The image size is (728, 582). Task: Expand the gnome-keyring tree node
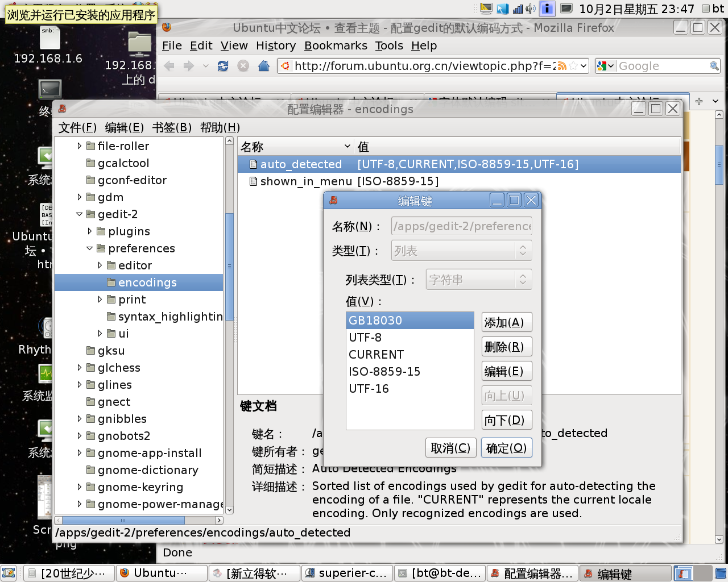tap(79, 487)
